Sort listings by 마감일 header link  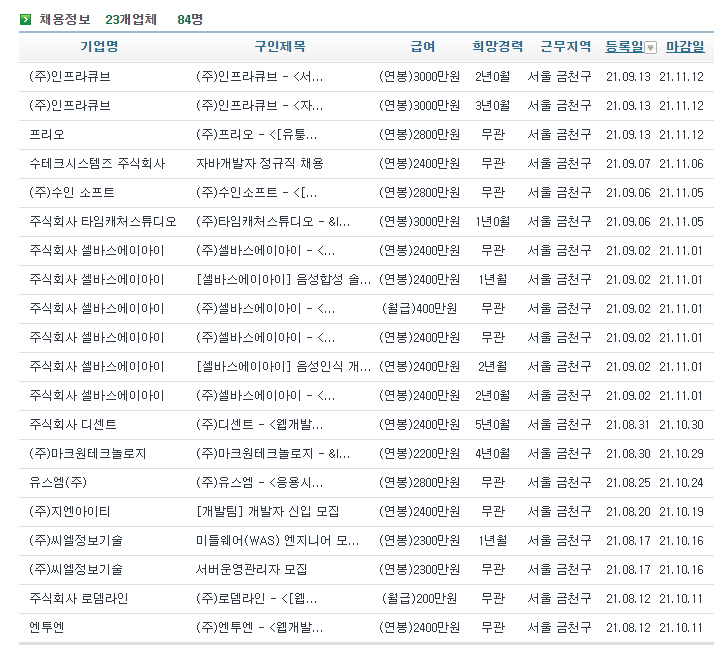click(x=685, y=46)
